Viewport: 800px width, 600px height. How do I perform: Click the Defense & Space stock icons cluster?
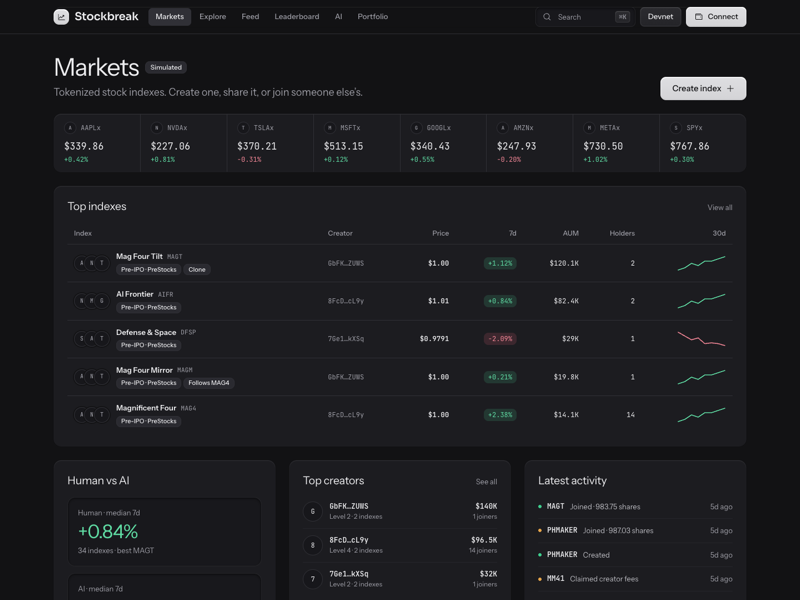click(91, 339)
